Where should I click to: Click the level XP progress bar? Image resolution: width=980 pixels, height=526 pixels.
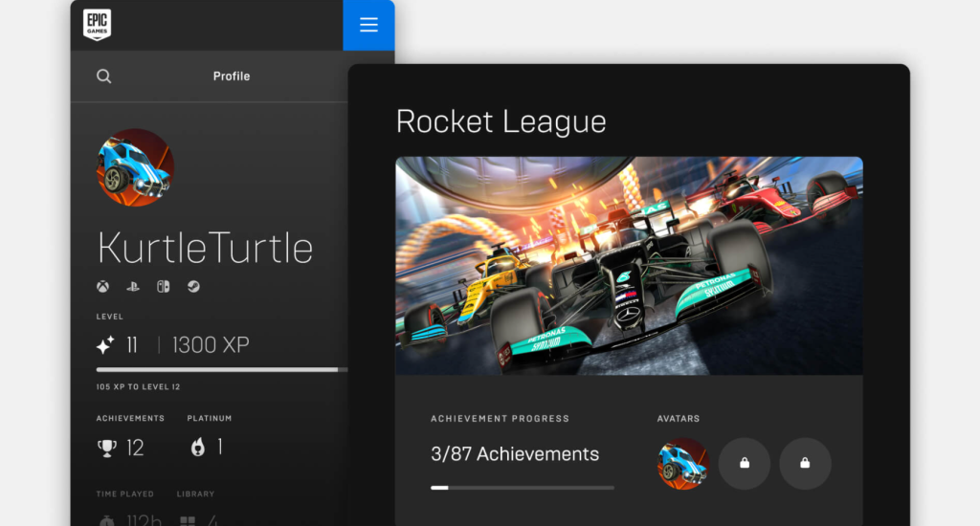(x=222, y=370)
